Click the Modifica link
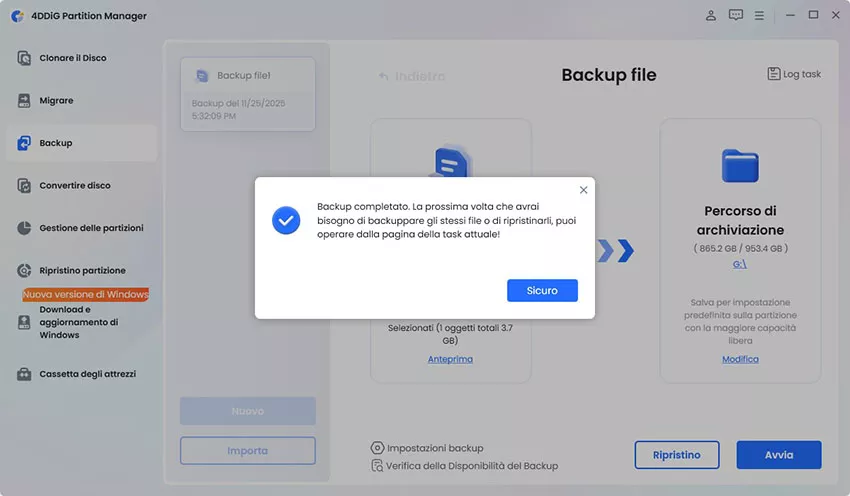The image size is (850, 496). point(740,359)
